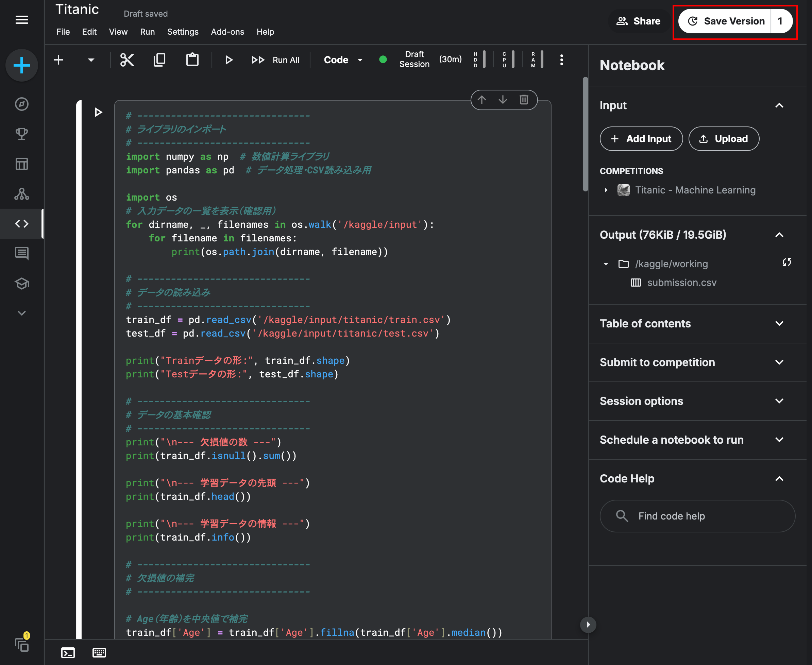The image size is (812, 665).
Task: Open Competitions trophy icon in sidebar
Action: [x=22, y=134]
